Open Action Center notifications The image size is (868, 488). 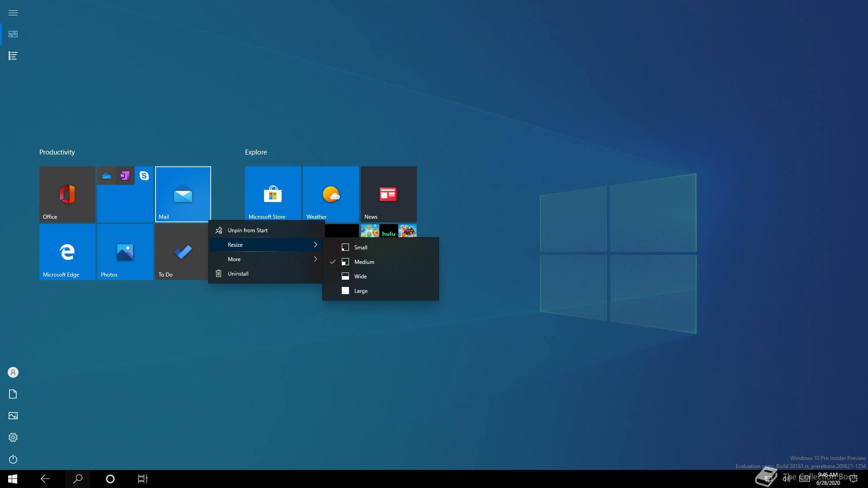click(x=854, y=479)
